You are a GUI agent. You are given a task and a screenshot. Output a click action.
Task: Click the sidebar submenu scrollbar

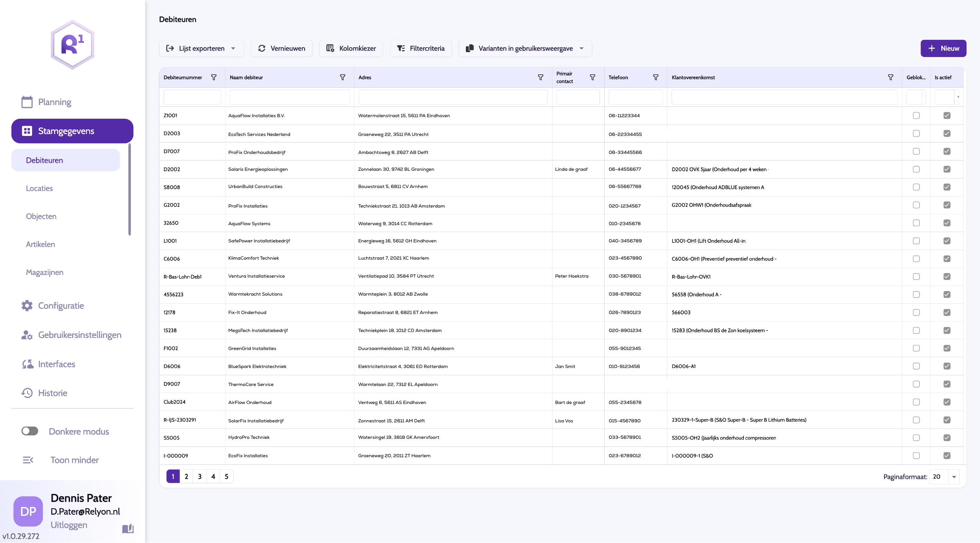tap(130, 190)
